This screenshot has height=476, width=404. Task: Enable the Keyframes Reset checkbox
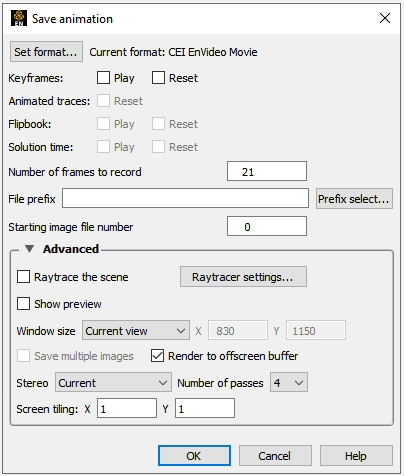click(x=158, y=78)
